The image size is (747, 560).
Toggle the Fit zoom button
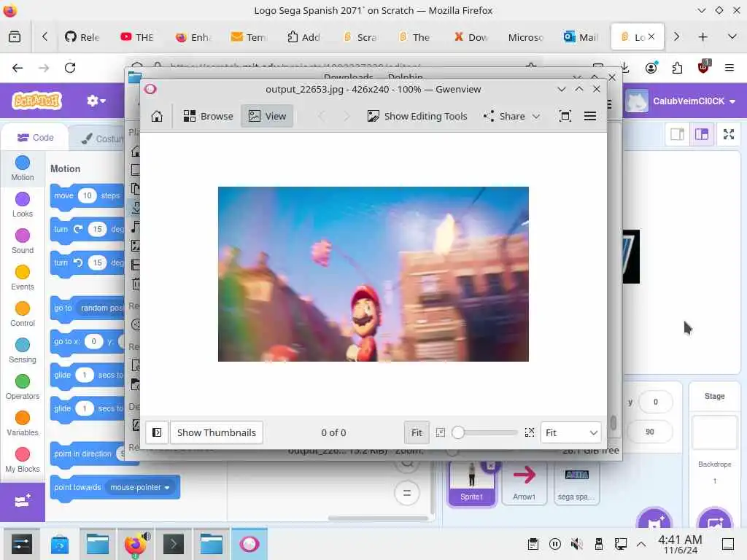click(x=417, y=432)
